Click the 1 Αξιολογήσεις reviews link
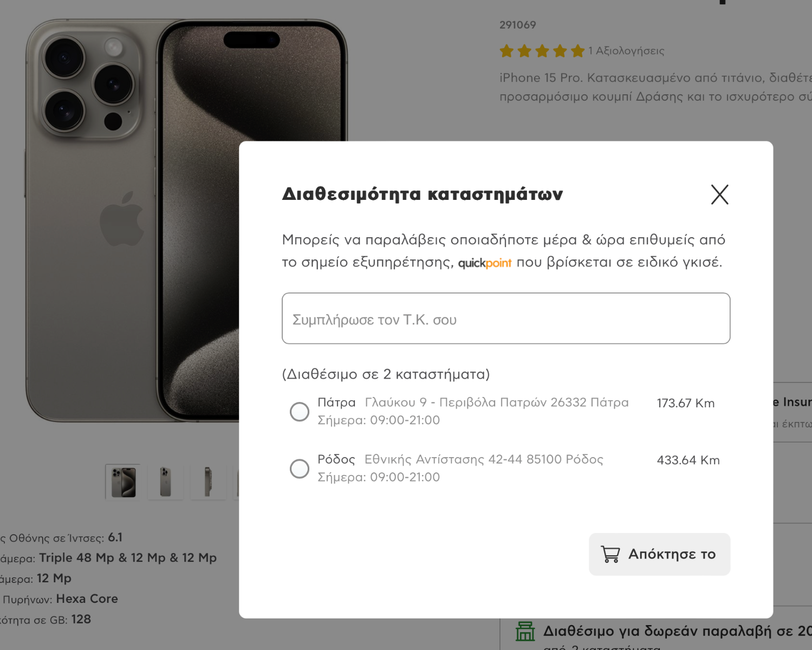 [x=626, y=51]
